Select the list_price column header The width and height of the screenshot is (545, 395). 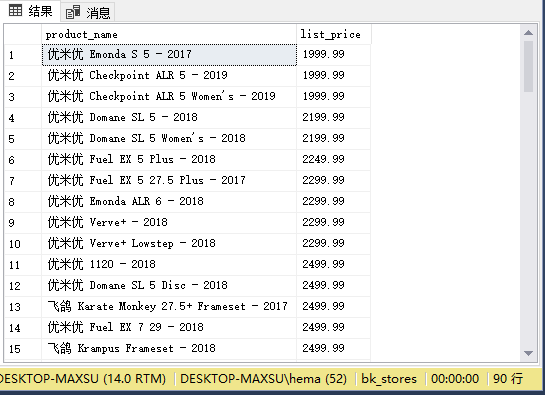tap(334, 34)
